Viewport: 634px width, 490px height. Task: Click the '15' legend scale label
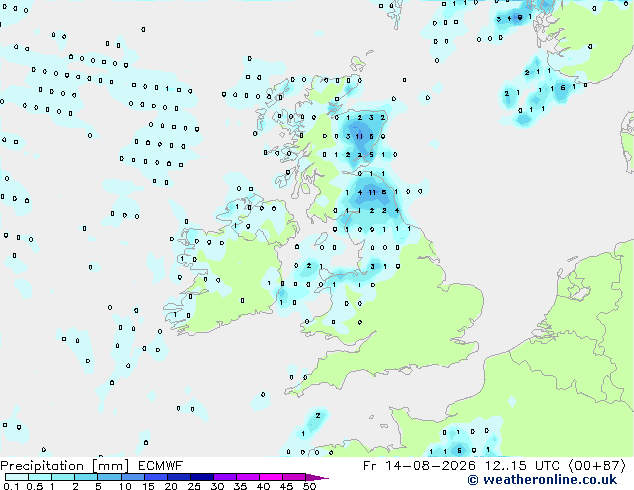point(148,486)
